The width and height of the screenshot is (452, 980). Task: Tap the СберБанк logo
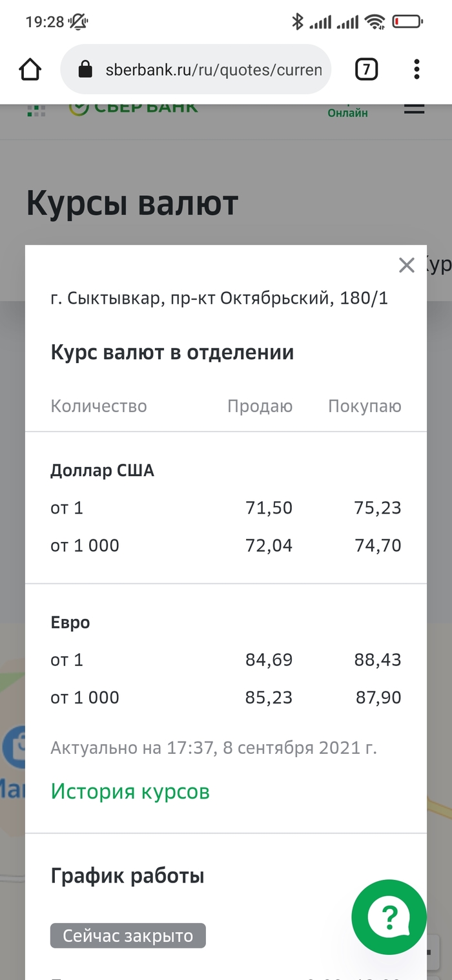(133, 109)
